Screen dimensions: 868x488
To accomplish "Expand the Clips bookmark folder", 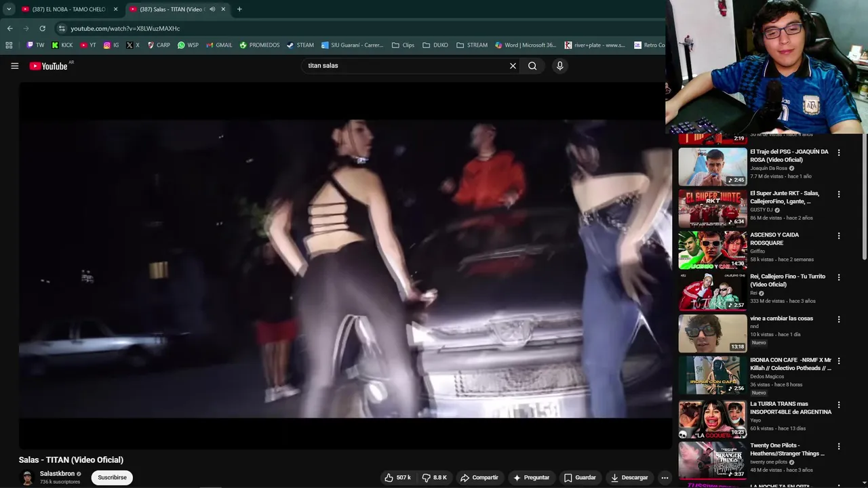I will coord(403,45).
